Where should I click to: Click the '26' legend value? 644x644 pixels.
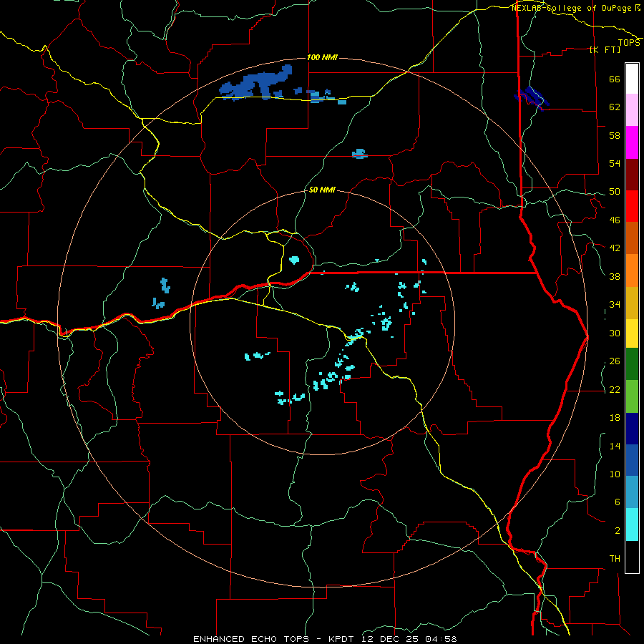pyautogui.click(x=615, y=361)
